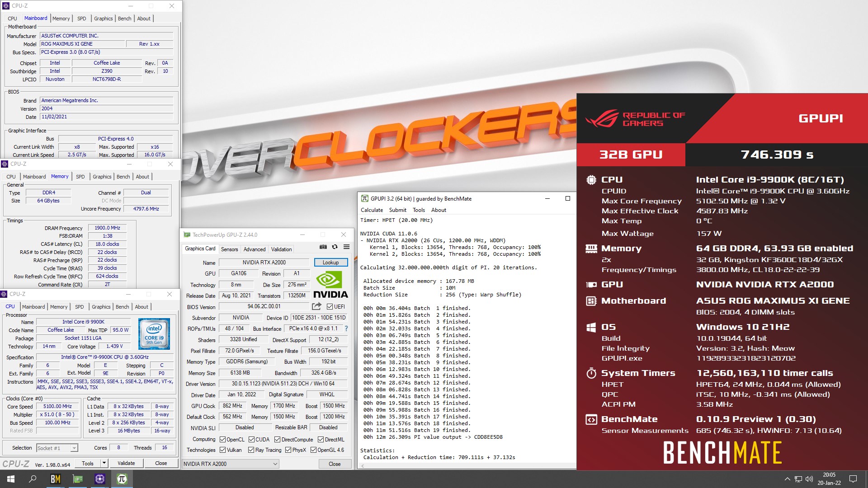The width and height of the screenshot is (868, 488).
Task: Click the DRAM Frequency value 1900.0 MHz
Action: (107, 228)
